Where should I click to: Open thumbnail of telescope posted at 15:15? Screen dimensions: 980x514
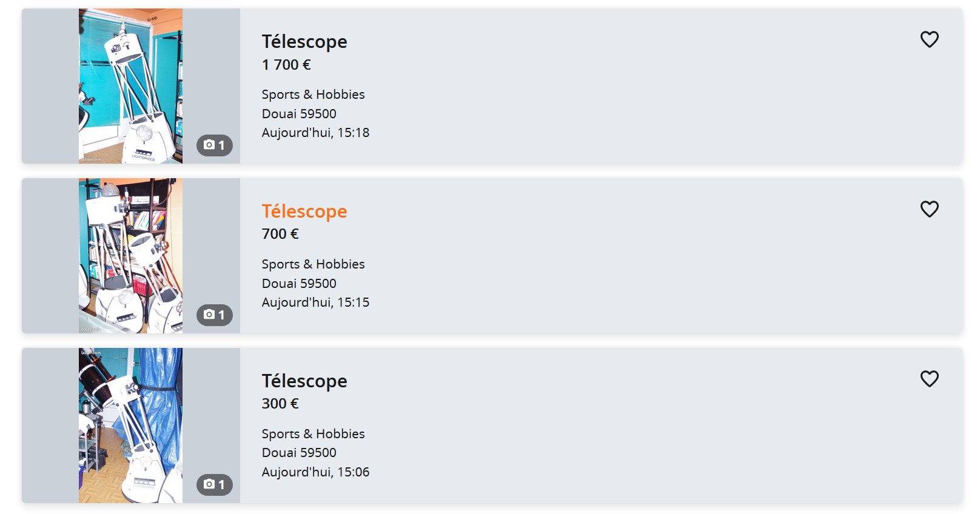click(x=130, y=256)
